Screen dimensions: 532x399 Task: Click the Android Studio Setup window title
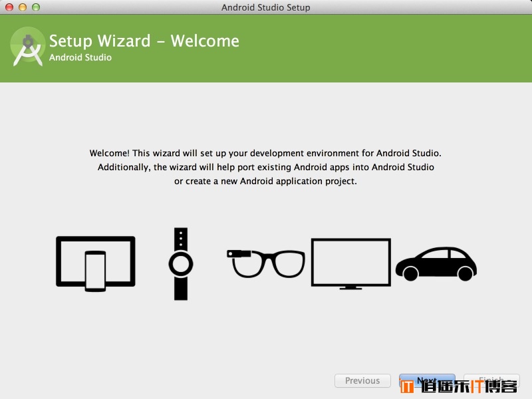265,7
